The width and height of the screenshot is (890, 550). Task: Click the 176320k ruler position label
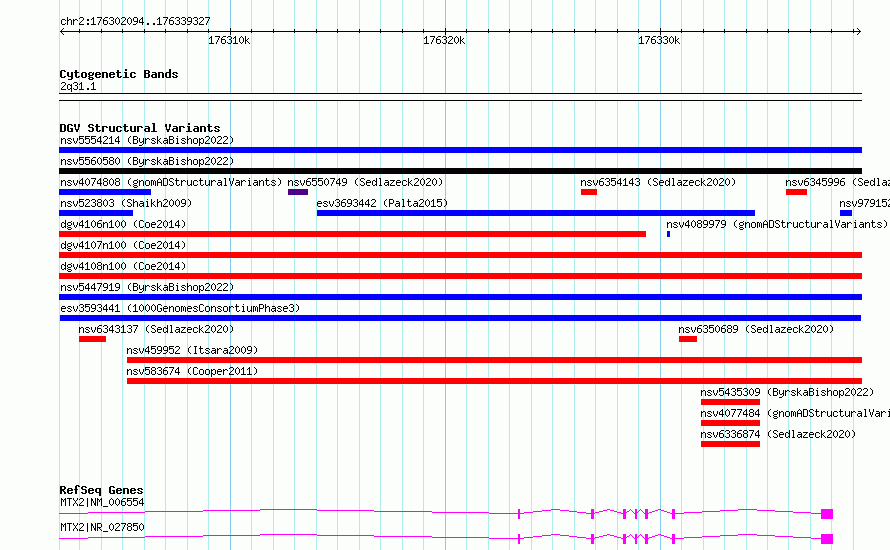[444, 40]
